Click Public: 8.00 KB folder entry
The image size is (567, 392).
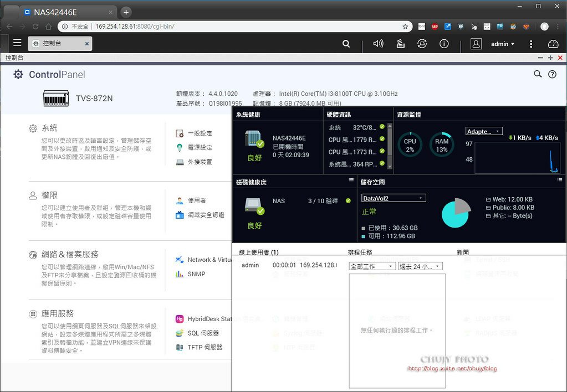(x=510, y=208)
